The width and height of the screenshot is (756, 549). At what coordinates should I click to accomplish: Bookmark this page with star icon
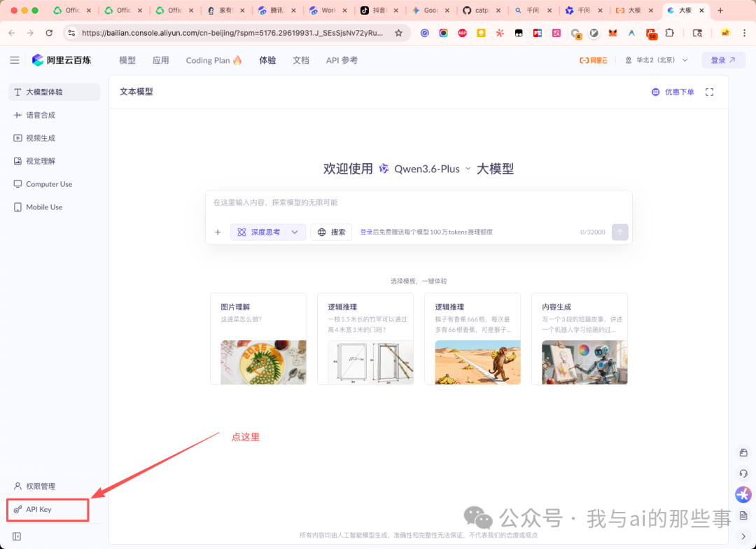pyautogui.click(x=398, y=33)
